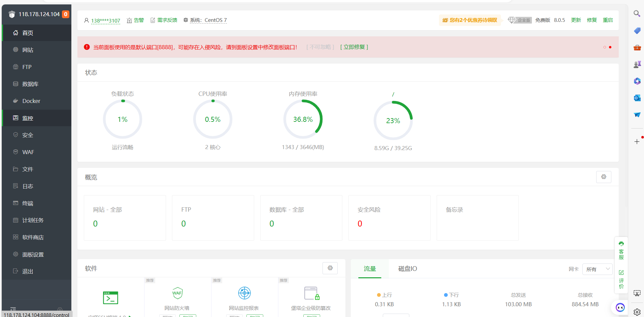This screenshot has height=317, width=644.
Task: Click the WAF shield sidebar icon
Action: click(15, 152)
